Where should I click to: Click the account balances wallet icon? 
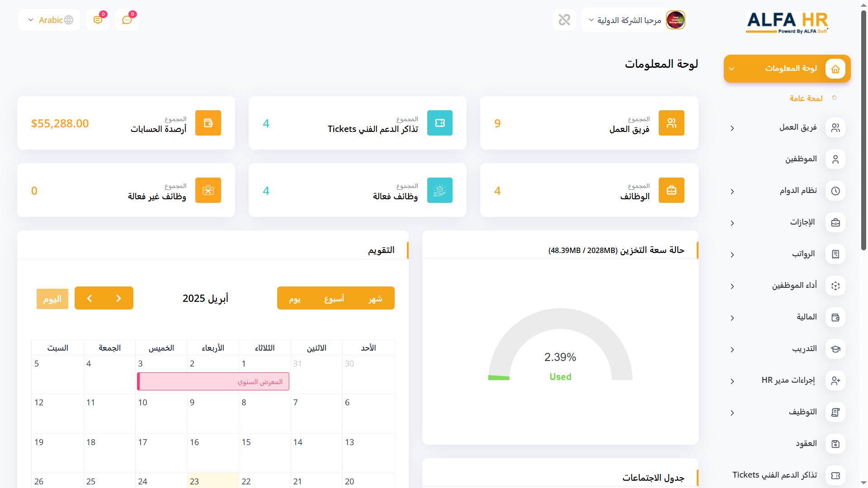pos(208,123)
